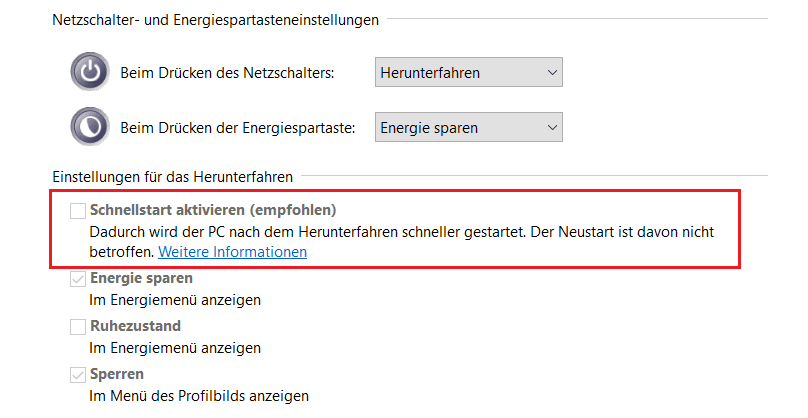
Task: Open the Netzschalter action dropdown showing Herunterfahren
Action: tap(468, 72)
